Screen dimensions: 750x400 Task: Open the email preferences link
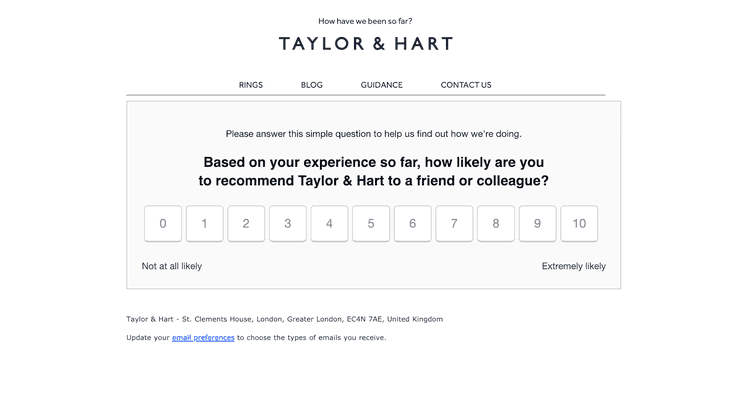coord(203,338)
